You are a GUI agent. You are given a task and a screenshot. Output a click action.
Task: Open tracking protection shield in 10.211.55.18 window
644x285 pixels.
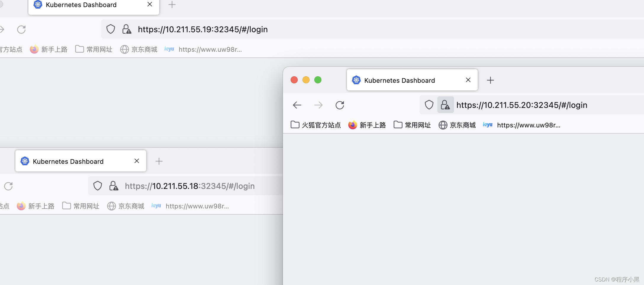point(98,186)
